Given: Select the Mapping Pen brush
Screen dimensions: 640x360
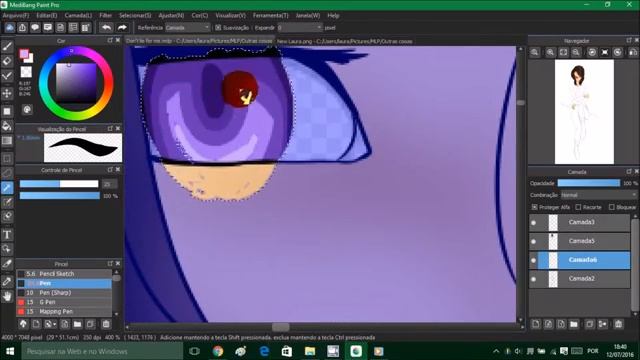Looking at the screenshot, I should click(x=64, y=311).
